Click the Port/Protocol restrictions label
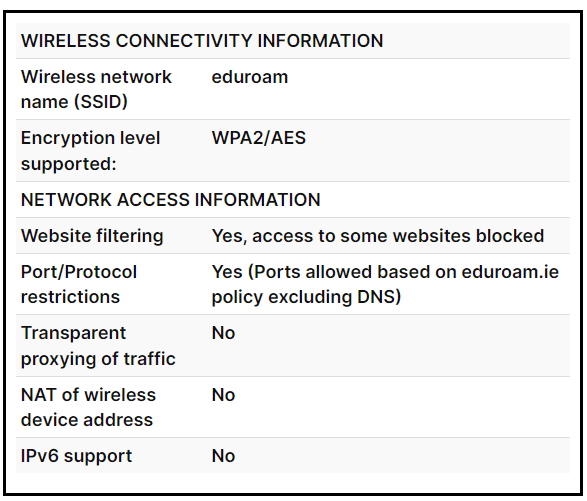This screenshot has height=501, width=587. click(x=79, y=285)
